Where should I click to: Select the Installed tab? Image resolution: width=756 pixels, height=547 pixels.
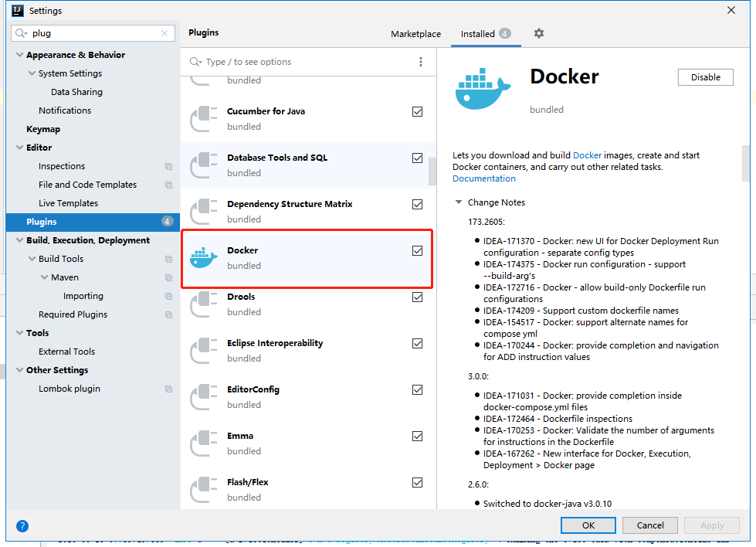coord(486,34)
